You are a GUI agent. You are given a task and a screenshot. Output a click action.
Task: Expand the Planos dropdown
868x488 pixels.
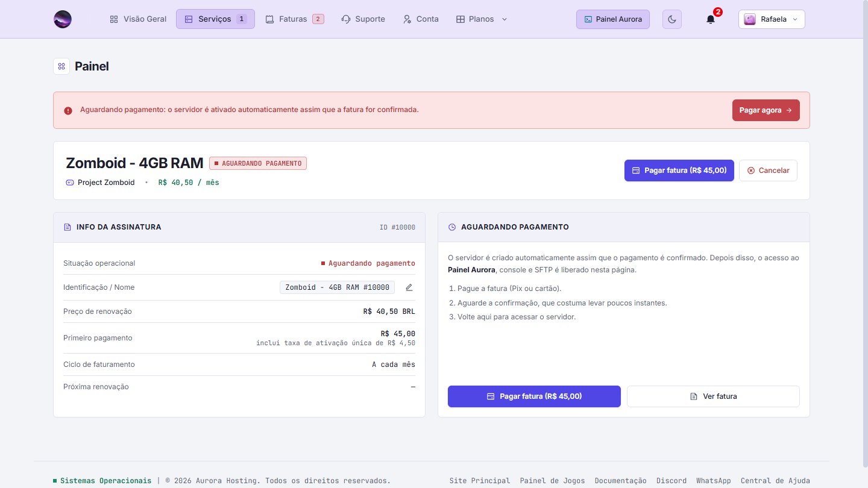coord(482,19)
